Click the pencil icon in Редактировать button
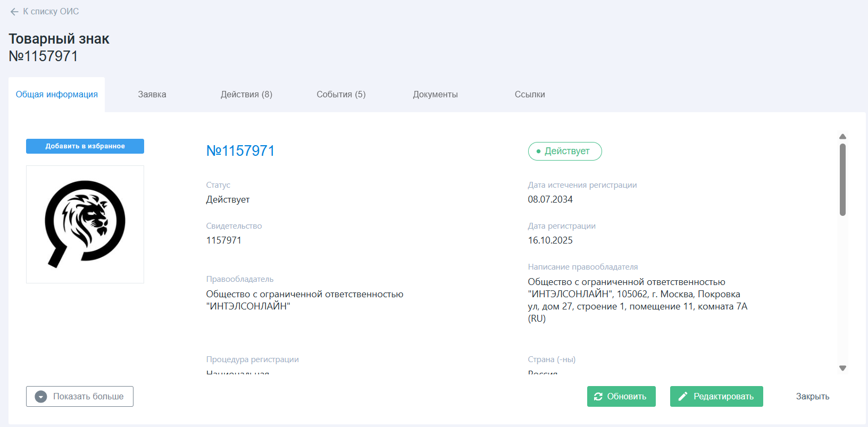 pyautogui.click(x=683, y=397)
